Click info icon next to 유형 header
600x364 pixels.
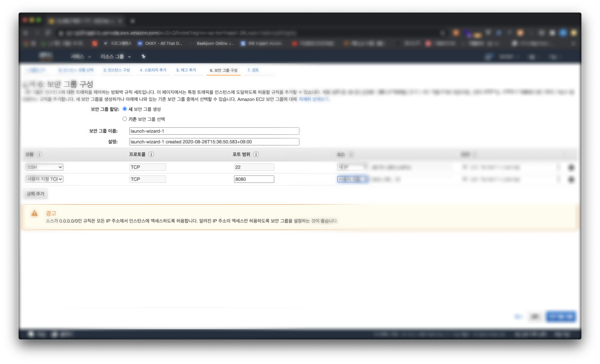click(x=39, y=154)
